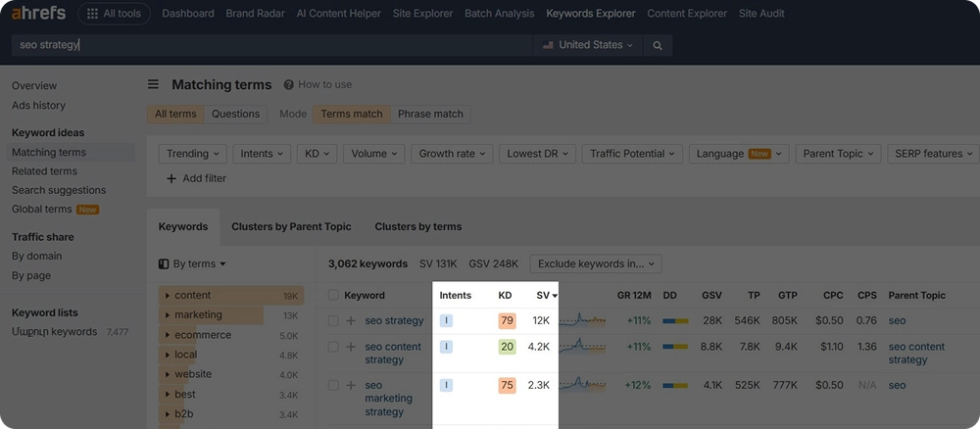Open the United States country dropdown
This screenshot has width=980, height=429.
[x=587, y=45]
